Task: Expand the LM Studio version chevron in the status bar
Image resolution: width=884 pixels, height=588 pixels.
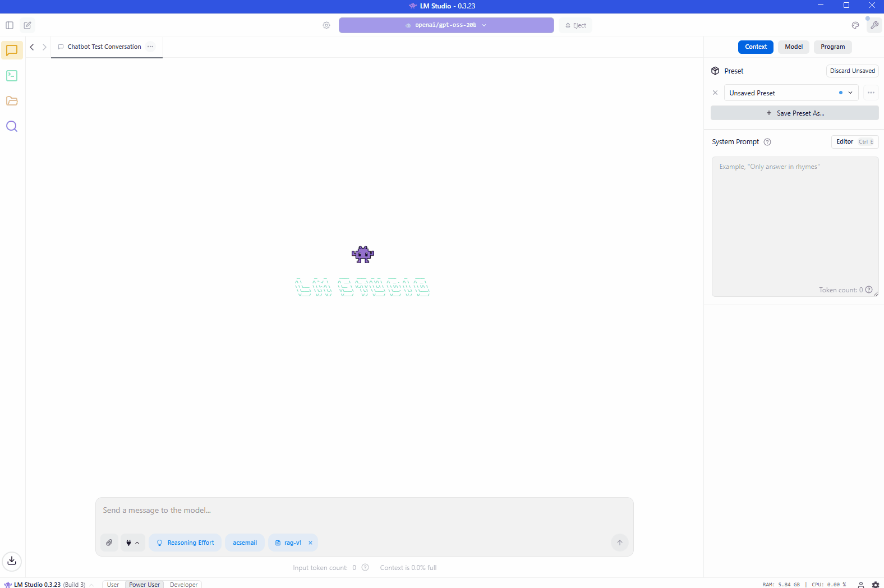Action: (91, 585)
